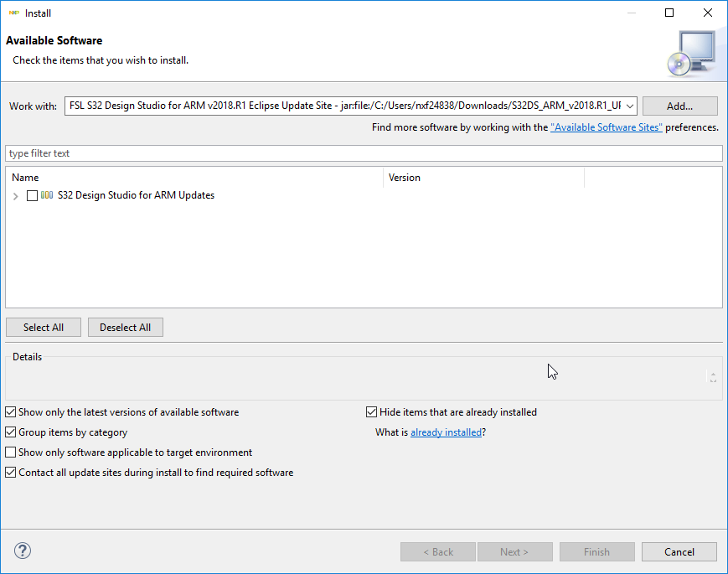
Task: Click the Version column header
Action: 483,178
